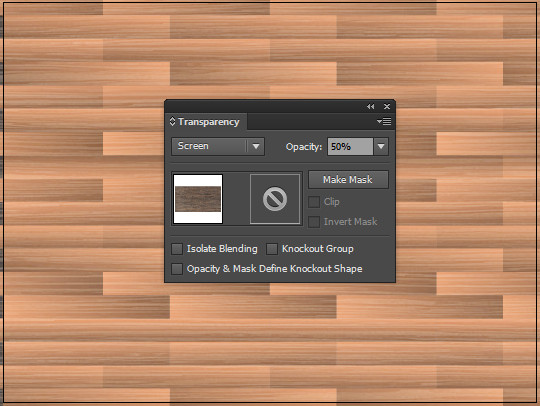This screenshot has width=540, height=406.
Task: Select the wood artwork thumbnail
Action: pos(198,199)
